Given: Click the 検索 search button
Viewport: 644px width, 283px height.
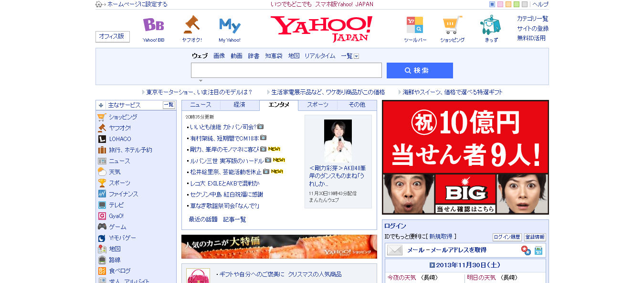Looking at the screenshot, I should click(420, 70).
